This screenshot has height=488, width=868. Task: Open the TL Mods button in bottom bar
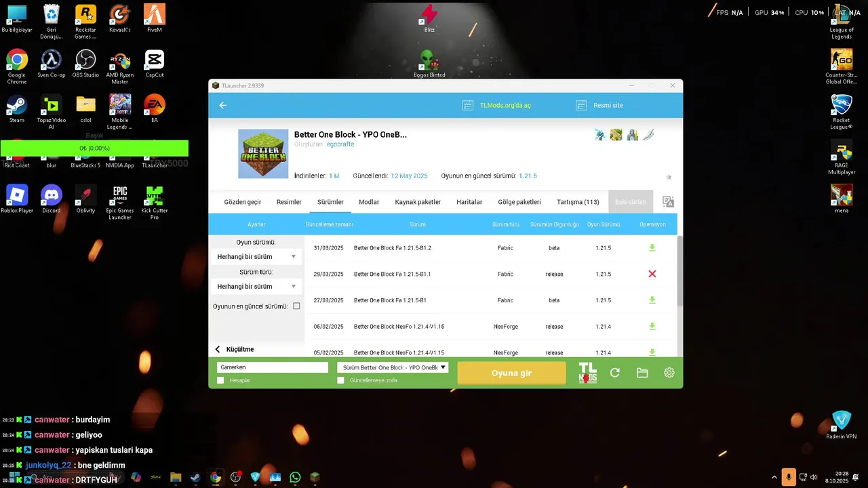pos(587,373)
